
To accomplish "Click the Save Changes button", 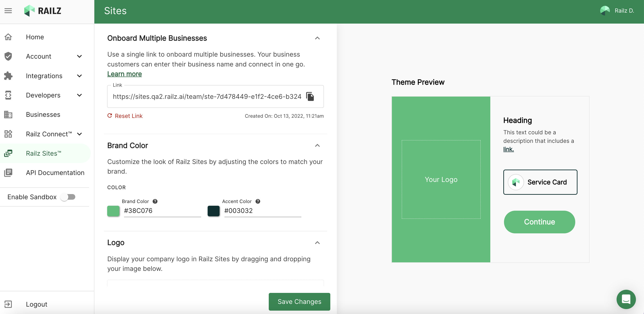I will point(299,301).
